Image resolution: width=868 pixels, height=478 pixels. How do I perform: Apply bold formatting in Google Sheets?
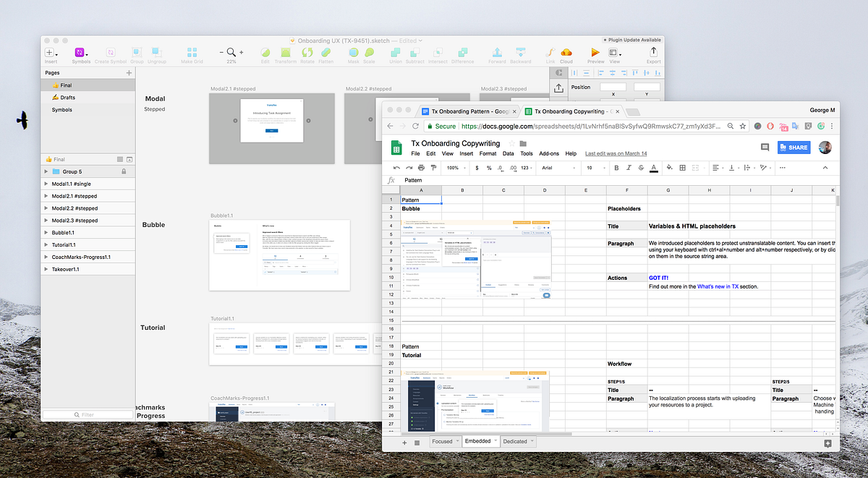pyautogui.click(x=616, y=167)
